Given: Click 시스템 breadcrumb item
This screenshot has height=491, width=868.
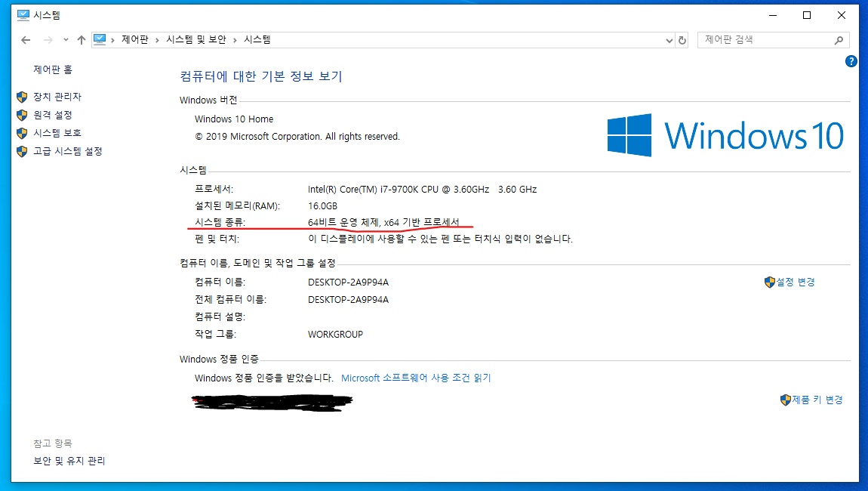Looking at the screenshot, I should click(x=257, y=39).
